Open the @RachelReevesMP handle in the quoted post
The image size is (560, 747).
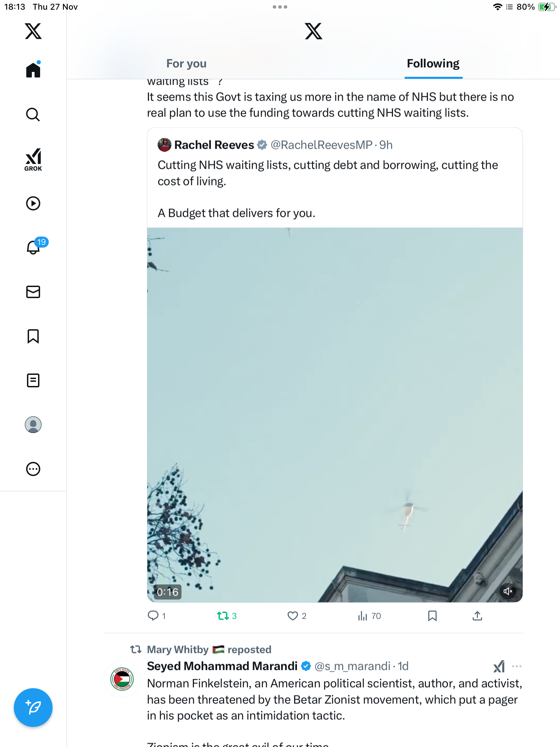(x=321, y=145)
